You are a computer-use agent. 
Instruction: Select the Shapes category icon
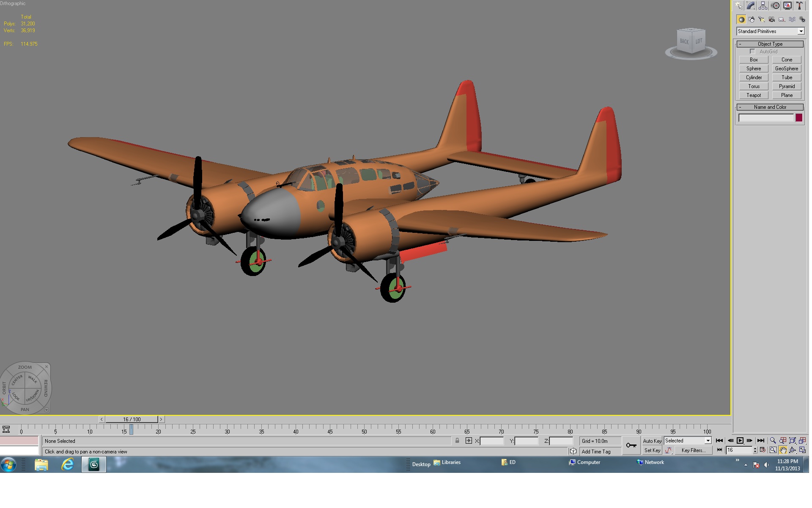[x=752, y=19]
